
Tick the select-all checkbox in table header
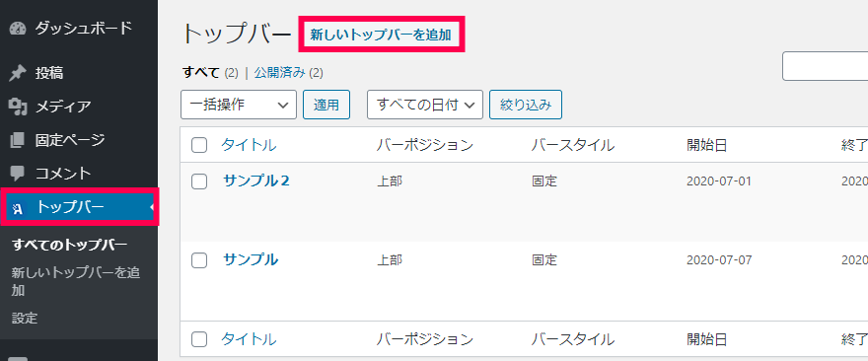[199, 146]
